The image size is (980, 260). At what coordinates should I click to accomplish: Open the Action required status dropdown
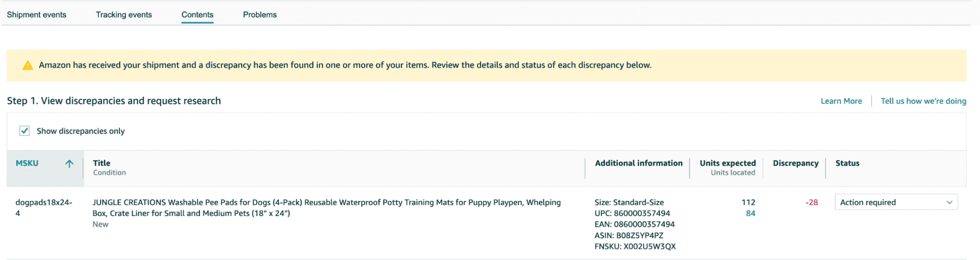896,202
